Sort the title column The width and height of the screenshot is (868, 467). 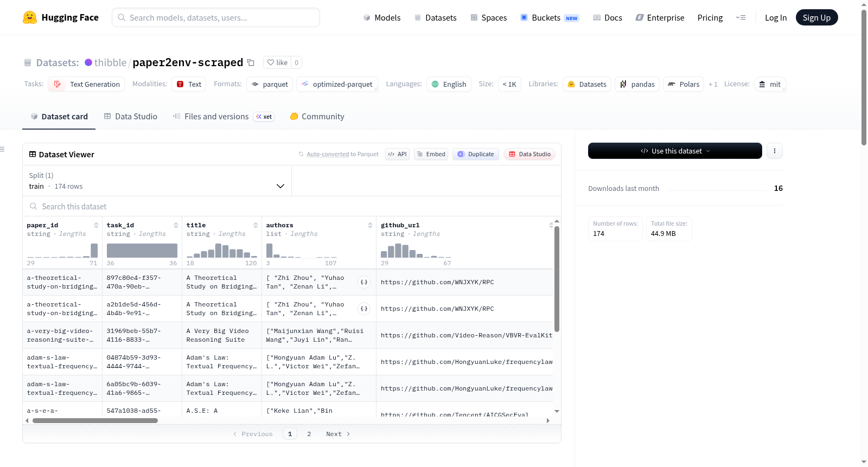(x=256, y=225)
